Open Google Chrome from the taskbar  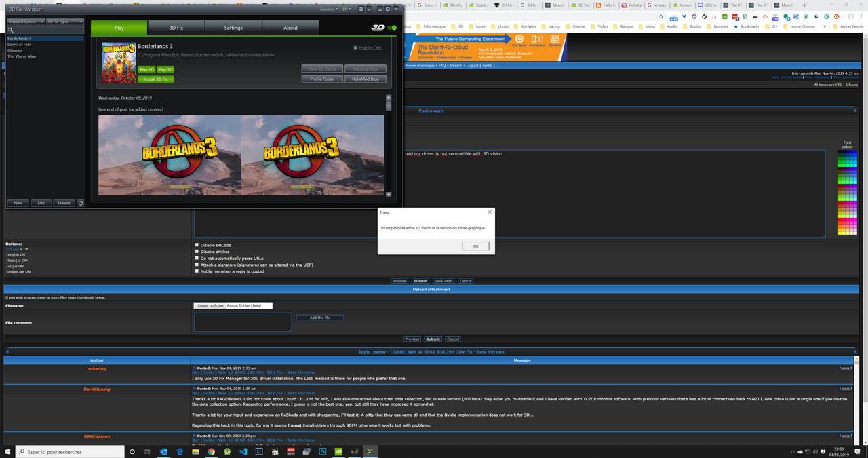click(x=211, y=451)
